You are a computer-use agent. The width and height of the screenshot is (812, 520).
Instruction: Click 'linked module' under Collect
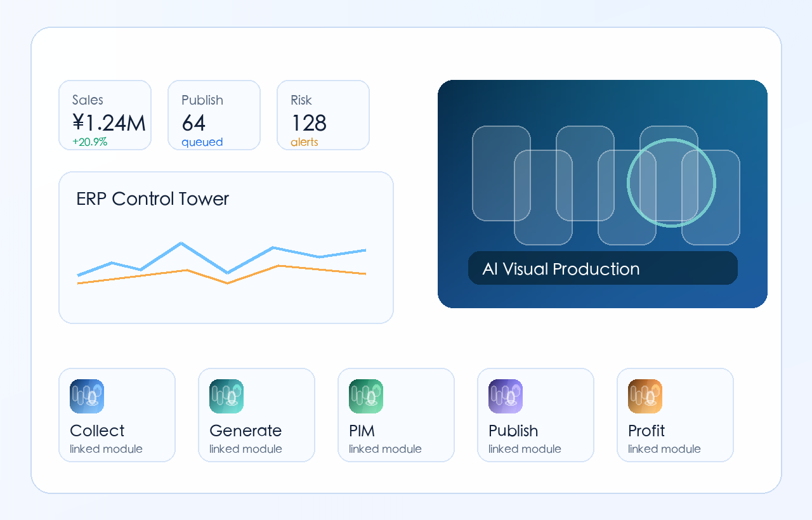pyautogui.click(x=106, y=449)
